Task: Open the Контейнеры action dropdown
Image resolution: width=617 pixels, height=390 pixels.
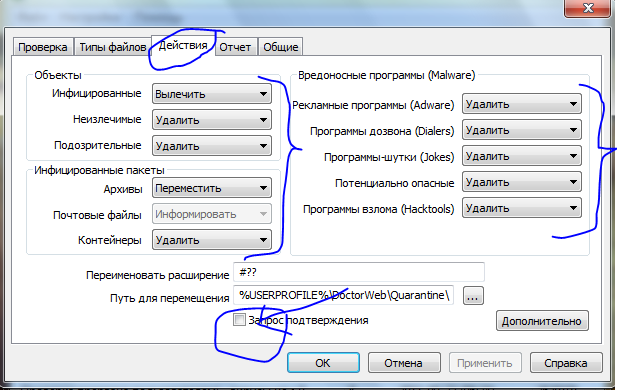Action: (x=212, y=240)
